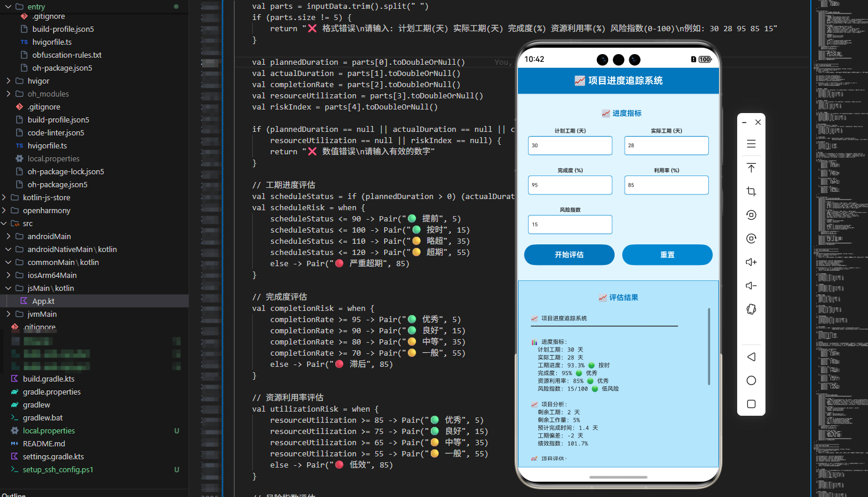
Task: Expand the iosArm64Main folder
Action: (x=8, y=275)
